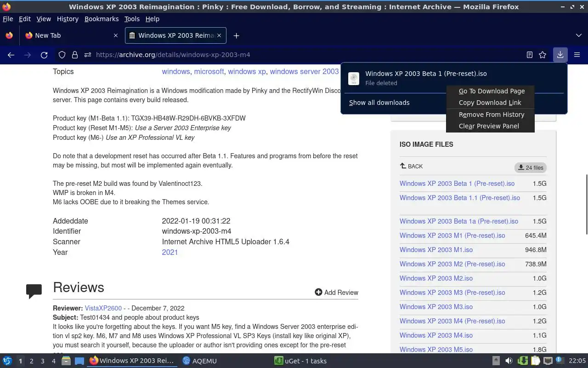Open the tracking protection shield icon

click(x=62, y=55)
